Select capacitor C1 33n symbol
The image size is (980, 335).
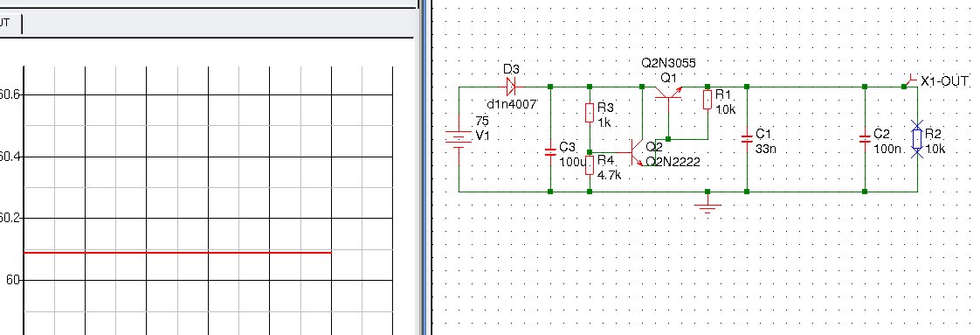click(x=746, y=139)
